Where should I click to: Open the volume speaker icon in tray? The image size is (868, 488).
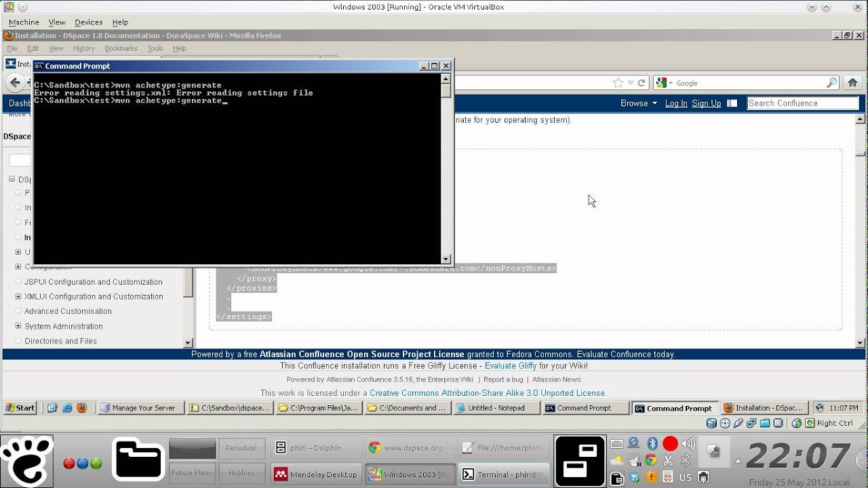click(688, 444)
